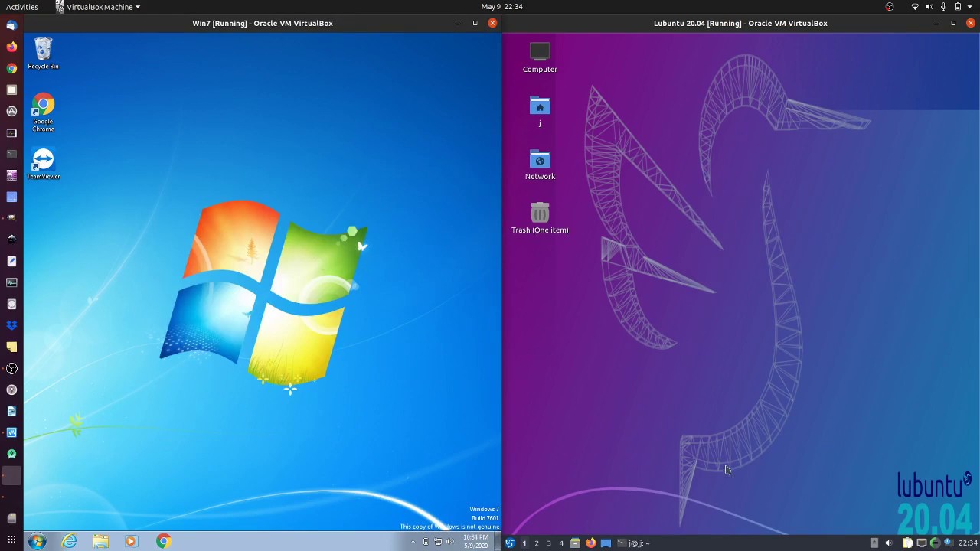Switch to Lubuntu workspace 1
This screenshot has width=980, height=551.
coord(524,543)
